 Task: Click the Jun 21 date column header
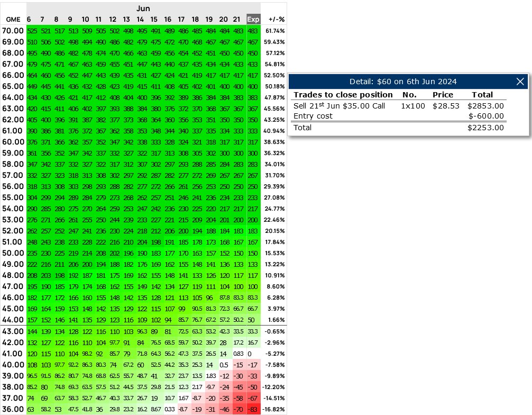point(236,20)
